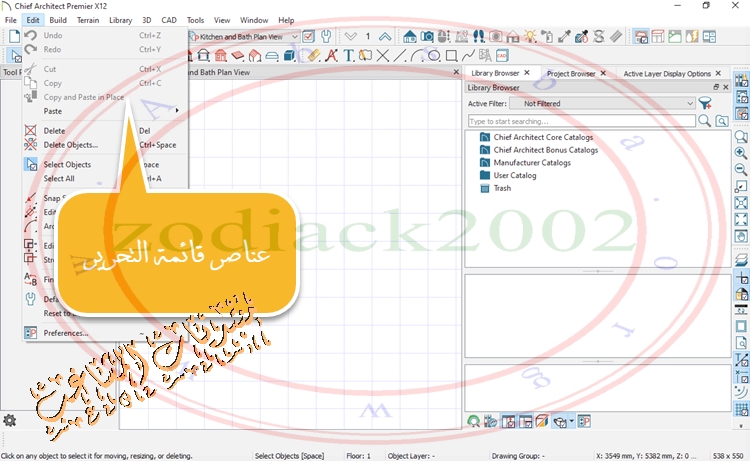Toggle library preview pane button at bottom
The image size is (750, 461).
tap(508, 421)
